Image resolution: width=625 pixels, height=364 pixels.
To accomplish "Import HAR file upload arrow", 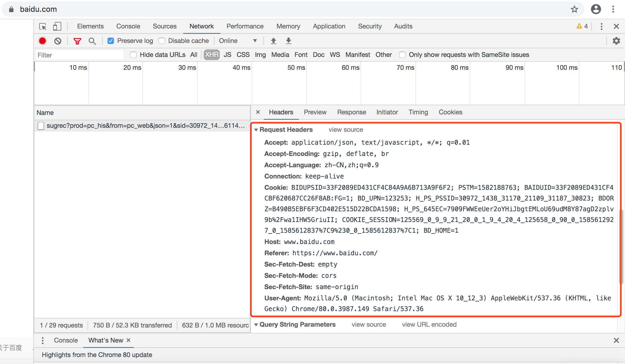I will pos(273,41).
